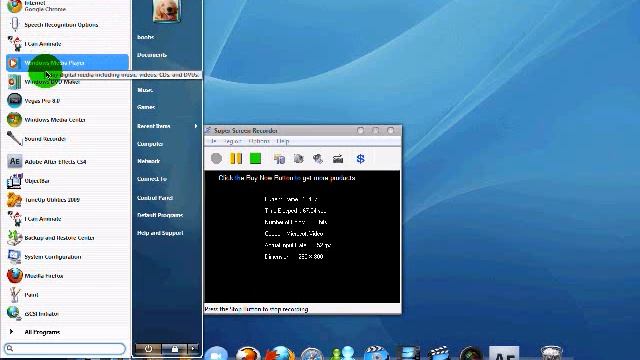The image size is (640, 360).
Task: Open Default Programs
Action: pyautogui.click(x=160, y=215)
